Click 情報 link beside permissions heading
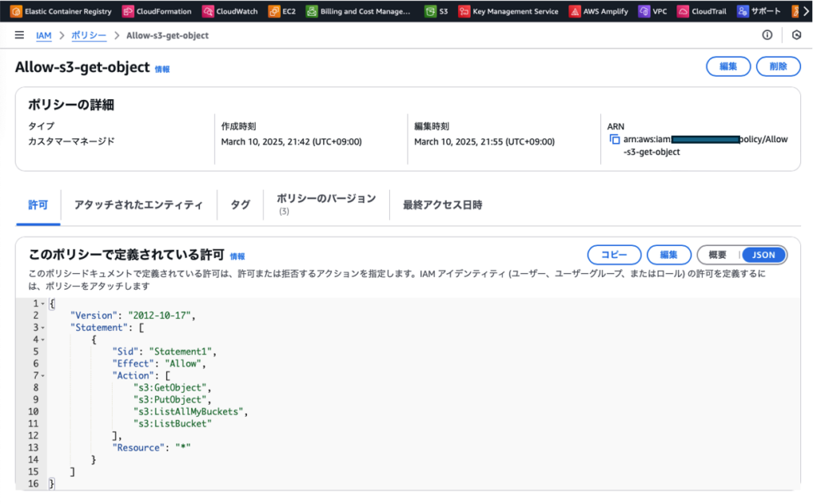The height and width of the screenshot is (504, 813). tap(237, 256)
